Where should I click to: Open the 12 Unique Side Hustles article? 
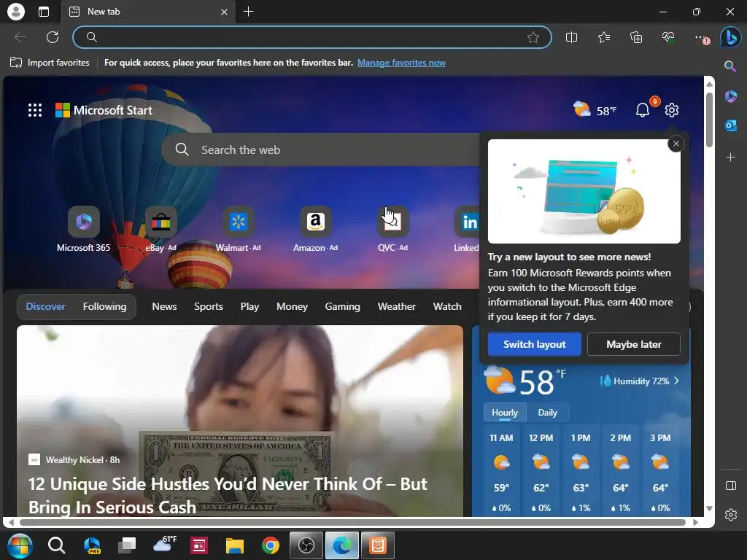(x=228, y=495)
